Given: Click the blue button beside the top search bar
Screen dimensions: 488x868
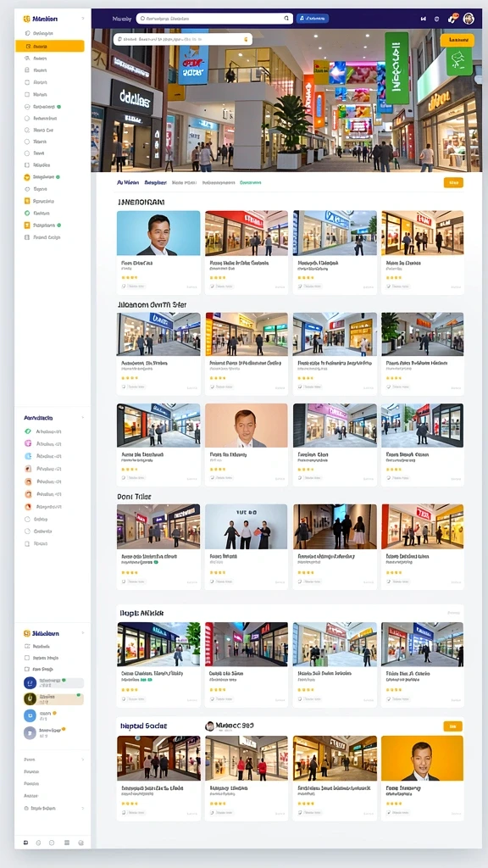Looking at the screenshot, I should (x=313, y=19).
